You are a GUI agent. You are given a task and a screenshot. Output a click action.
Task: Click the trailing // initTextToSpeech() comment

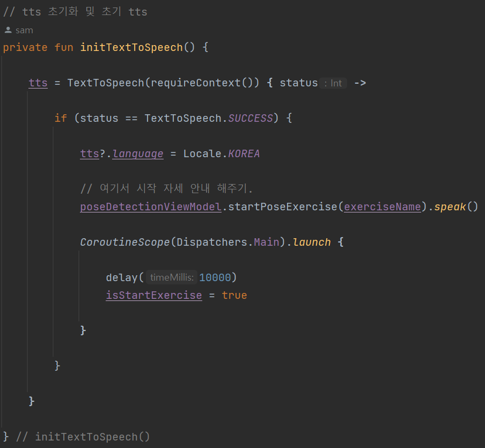click(x=83, y=437)
